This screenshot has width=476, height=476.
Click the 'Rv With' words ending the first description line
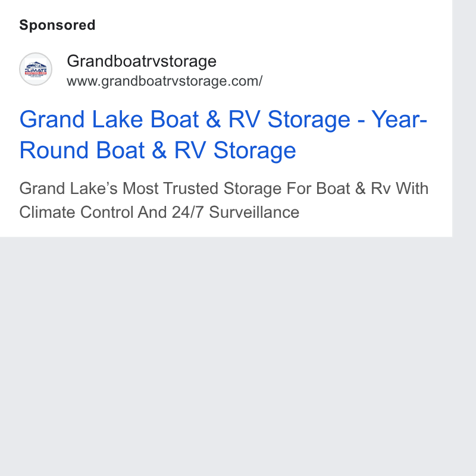pyautogui.click(x=399, y=188)
